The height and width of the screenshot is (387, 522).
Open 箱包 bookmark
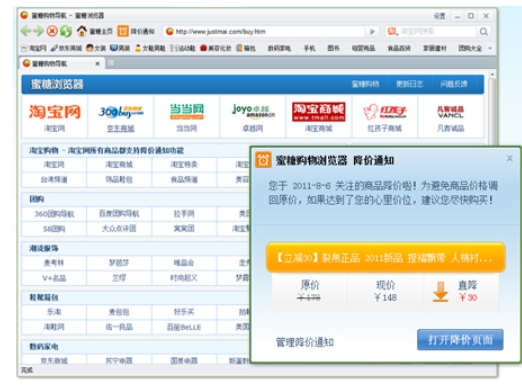246,48
